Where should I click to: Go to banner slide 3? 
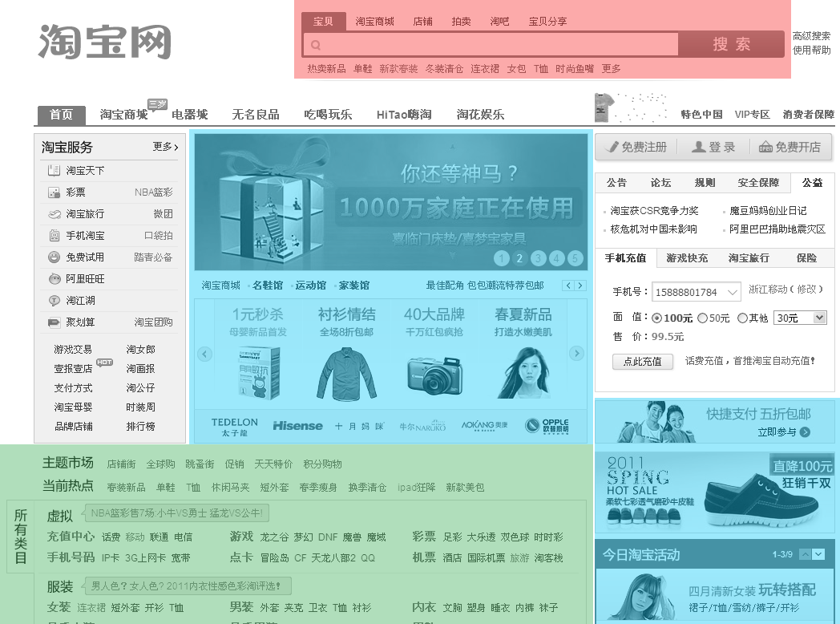tap(539, 258)
